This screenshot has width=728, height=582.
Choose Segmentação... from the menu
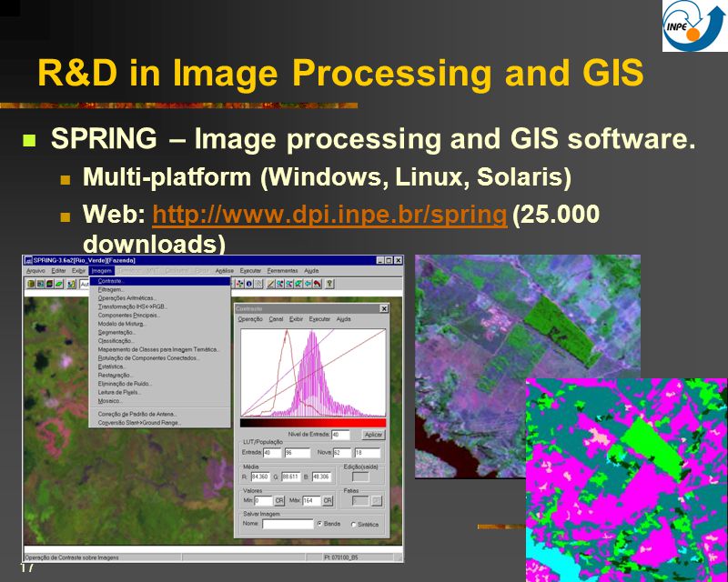coord(160,332)
